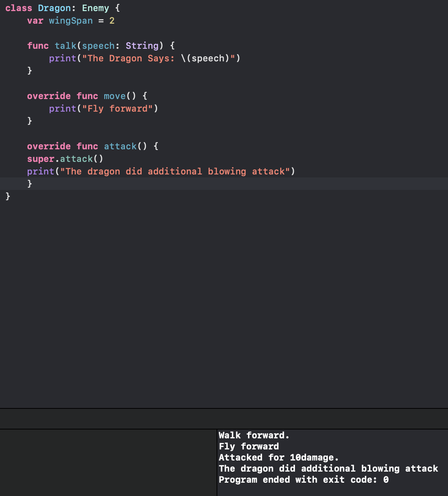Click the attack name in the override declaration
Image resolution: width=448 pixels, height=496 pixels.
[120, 146]
